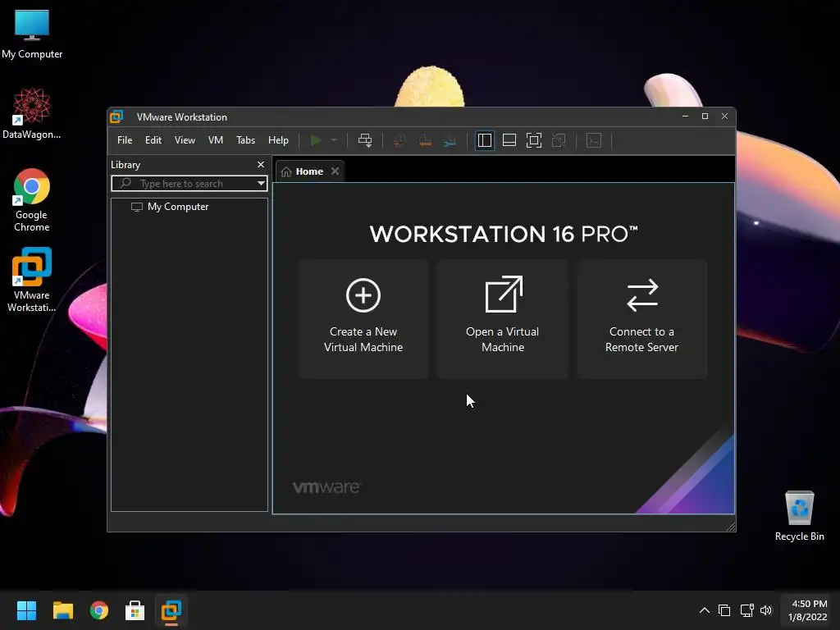Open Chrome from the taskbar
The image size is (840, 630).
98,610
